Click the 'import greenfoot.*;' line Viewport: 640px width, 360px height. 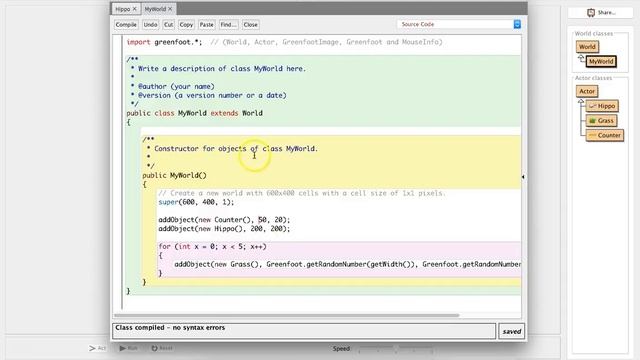click(x=164, y=42)
